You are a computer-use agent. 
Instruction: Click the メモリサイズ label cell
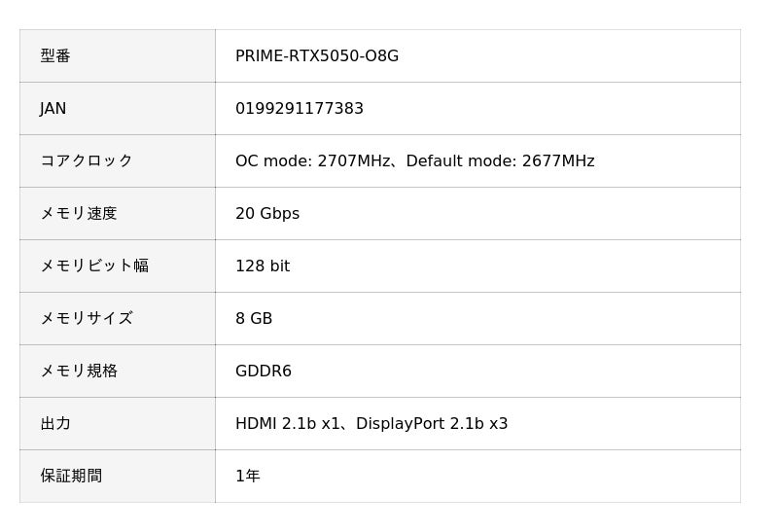(x=86, y=319)
